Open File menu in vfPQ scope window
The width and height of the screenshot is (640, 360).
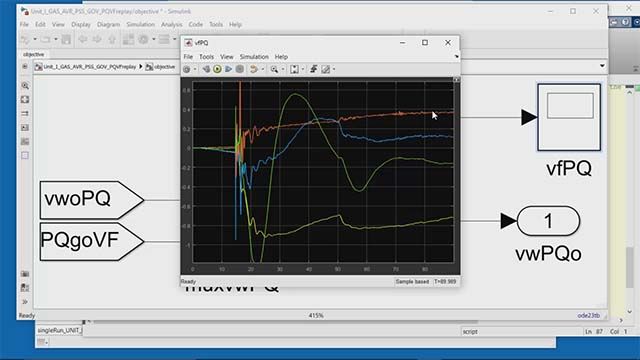tap(188, 57)
